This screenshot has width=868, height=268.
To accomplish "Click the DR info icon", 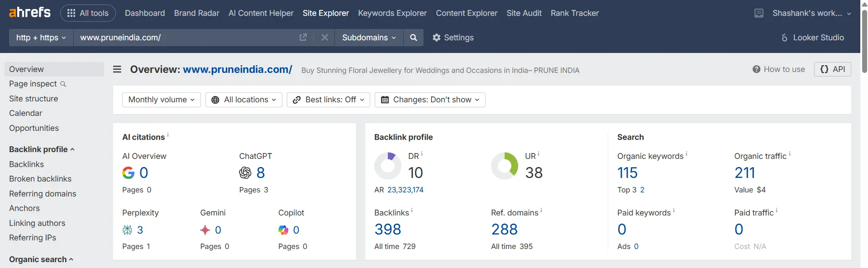I will 422,154.
